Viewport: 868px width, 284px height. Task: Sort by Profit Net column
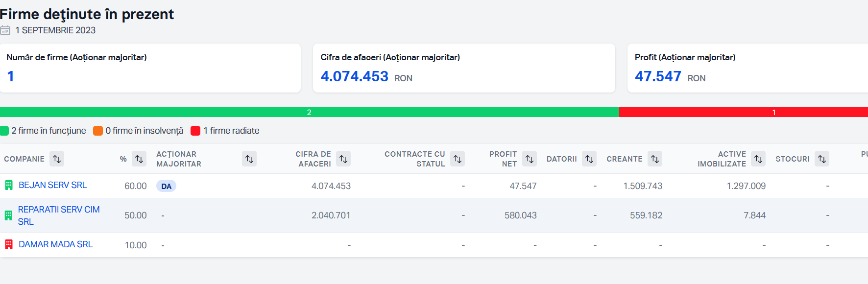tap(530, 159)
